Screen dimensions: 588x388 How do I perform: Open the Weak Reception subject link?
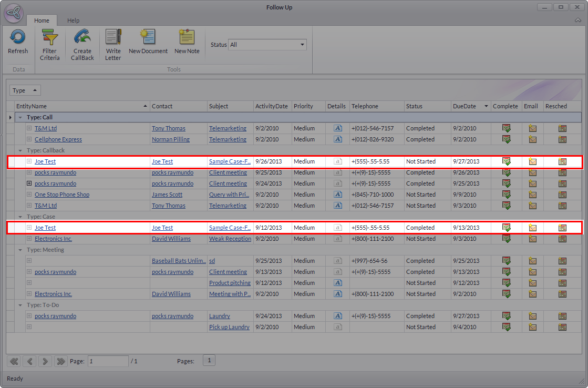point(230,239)
